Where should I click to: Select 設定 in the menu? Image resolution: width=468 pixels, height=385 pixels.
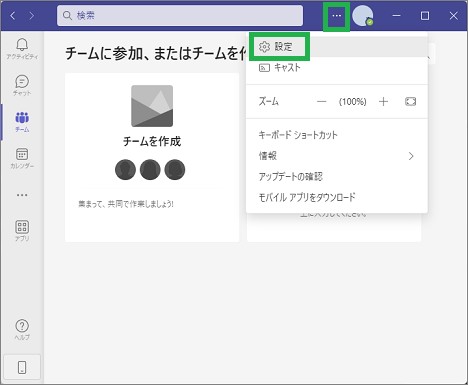[337, 47]
